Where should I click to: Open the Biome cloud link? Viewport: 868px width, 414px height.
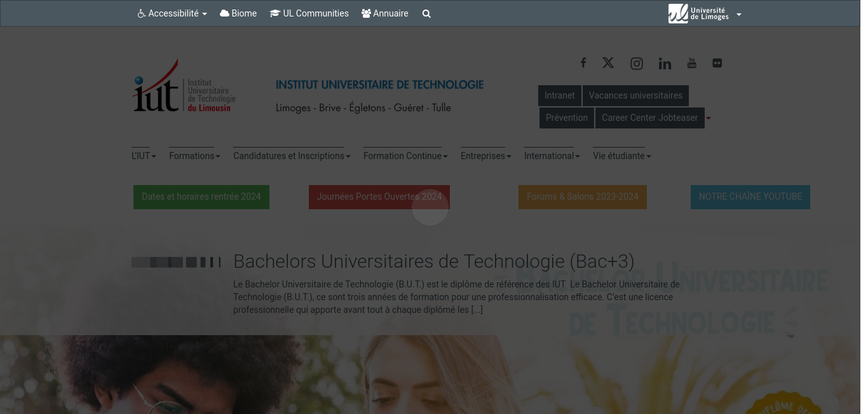point(238,13)
